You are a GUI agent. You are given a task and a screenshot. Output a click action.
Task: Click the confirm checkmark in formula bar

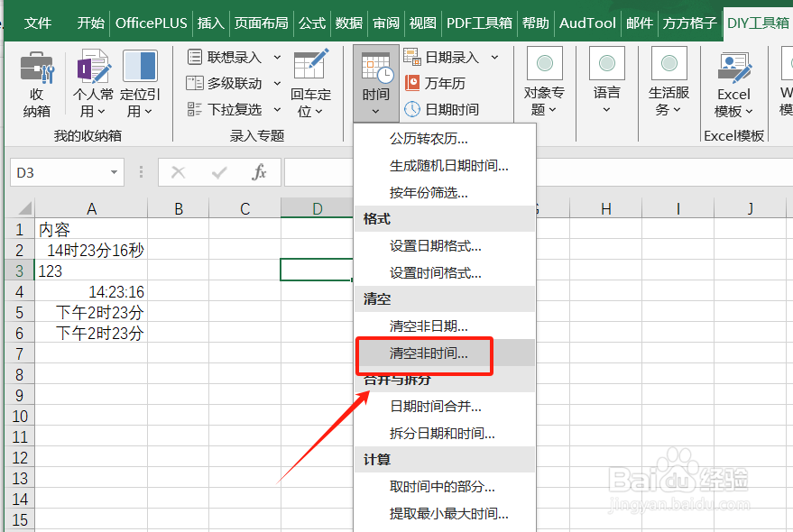tap(219, 173)
